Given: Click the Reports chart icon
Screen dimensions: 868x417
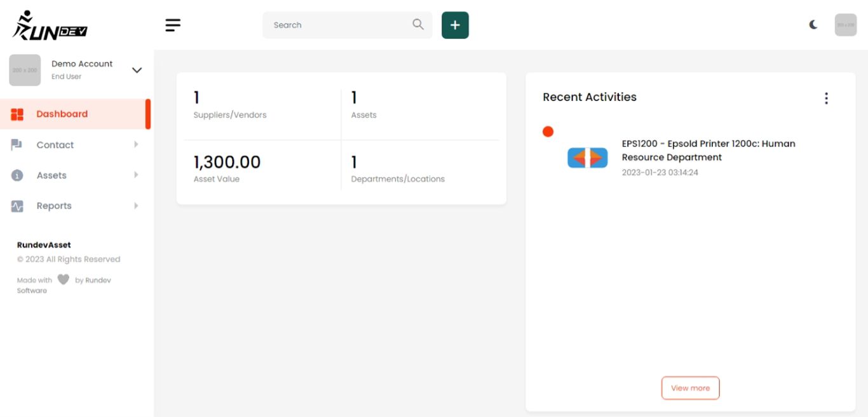Looking at the screenshot, I should [17, 206].
